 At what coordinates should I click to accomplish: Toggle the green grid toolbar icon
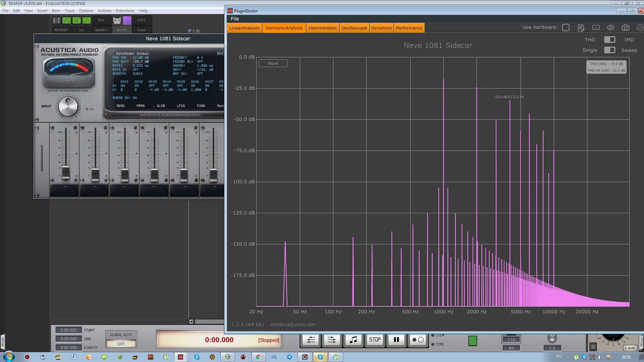point(76,20)
